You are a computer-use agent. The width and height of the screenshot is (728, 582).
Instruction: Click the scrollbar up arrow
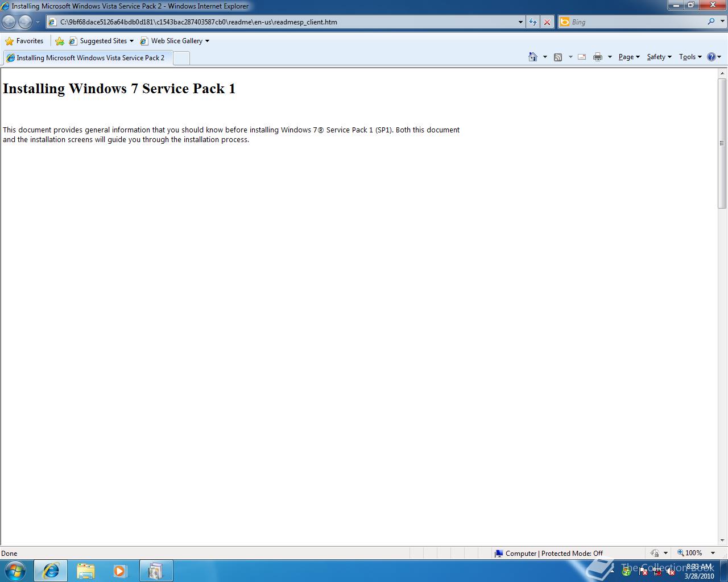pos(722,73)
